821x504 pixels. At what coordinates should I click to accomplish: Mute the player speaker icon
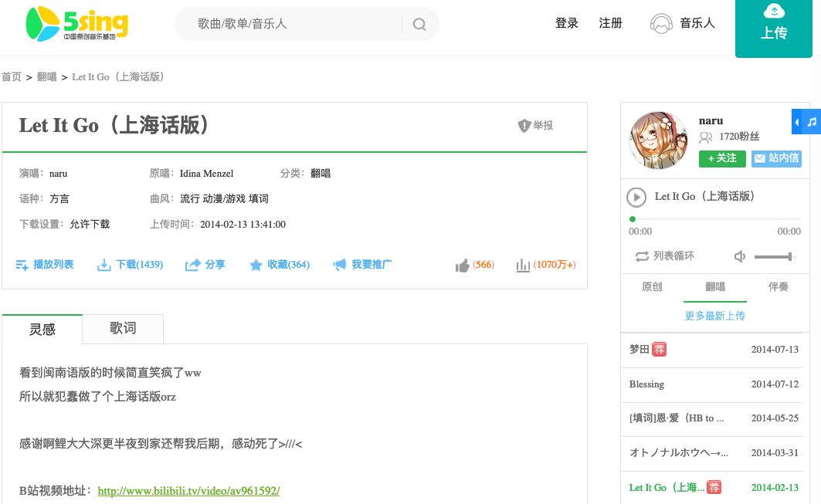pyautogui.click(x=740, y=256)
